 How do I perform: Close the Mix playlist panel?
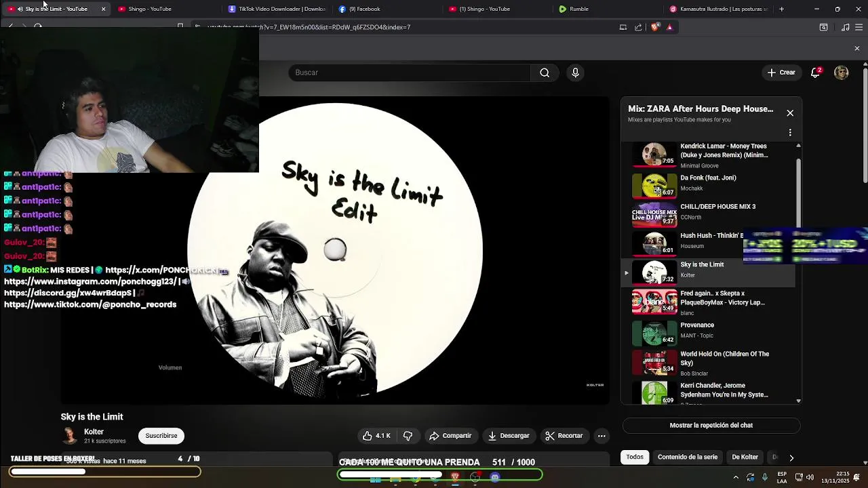pyautogui.click(x=790, y=113)
